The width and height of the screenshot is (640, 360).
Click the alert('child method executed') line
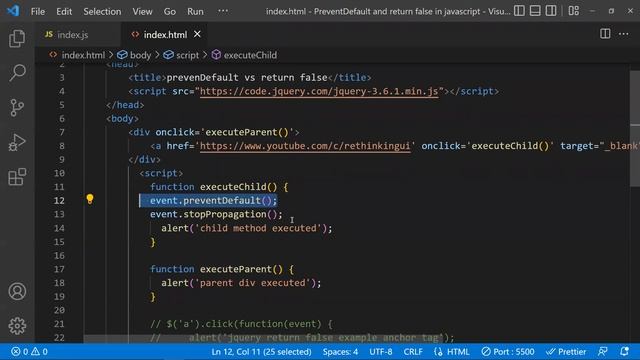click(x=247, y=228)
